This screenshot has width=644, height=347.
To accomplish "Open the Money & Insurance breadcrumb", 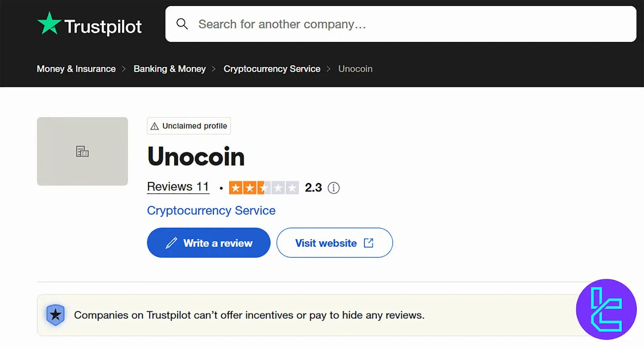I will click(76, 69).
